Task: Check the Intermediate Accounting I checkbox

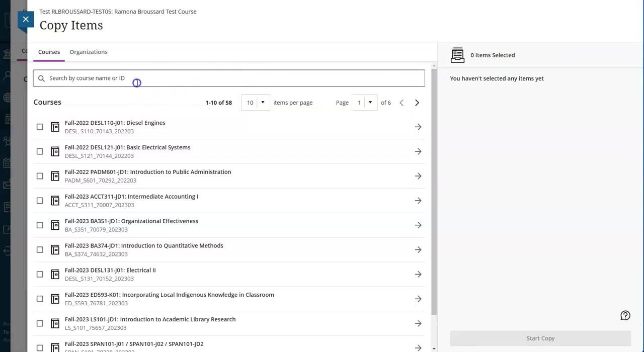Action: click(x=40, y=201)
